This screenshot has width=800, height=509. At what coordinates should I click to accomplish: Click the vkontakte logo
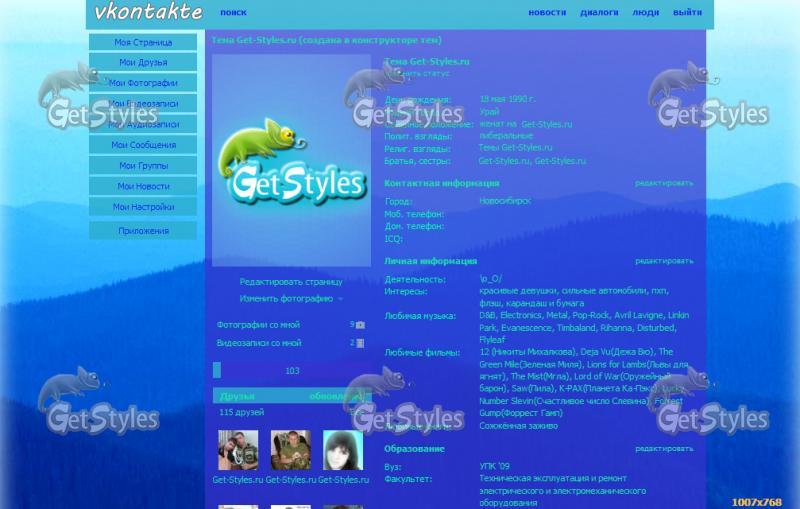[147, 13]
